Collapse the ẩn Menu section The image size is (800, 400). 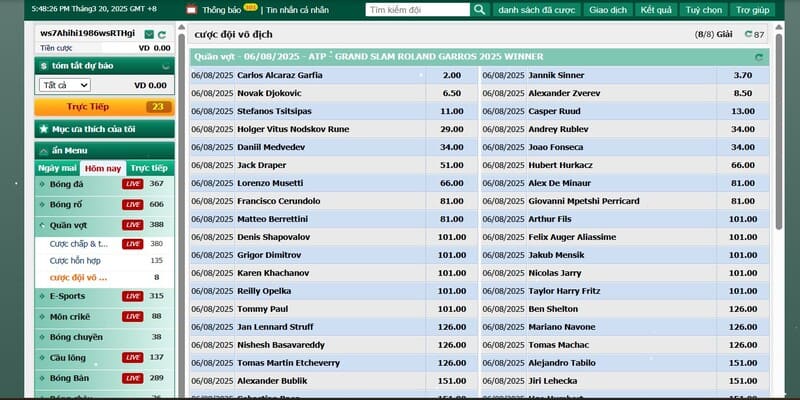(x=43, y=151)
